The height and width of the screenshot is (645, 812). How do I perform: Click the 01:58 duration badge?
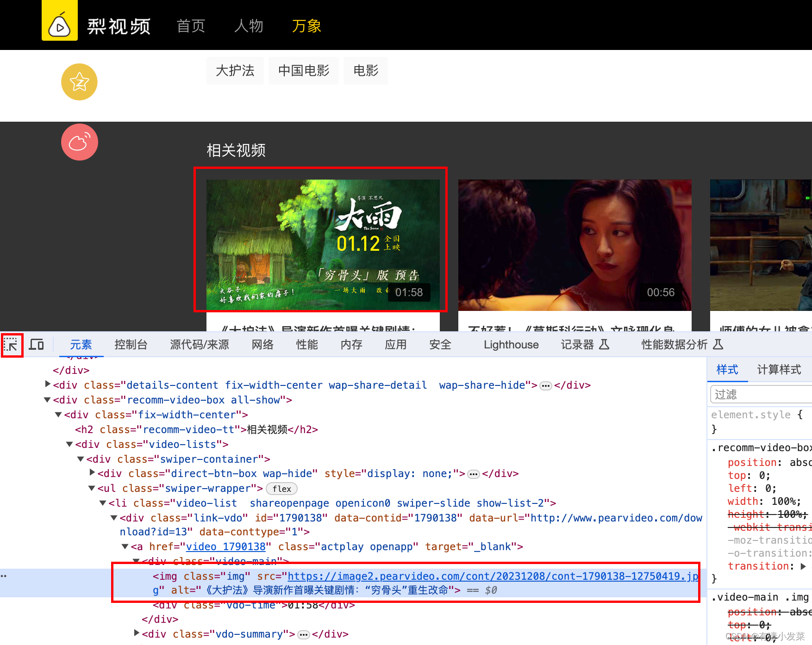(x=409, y=292)
